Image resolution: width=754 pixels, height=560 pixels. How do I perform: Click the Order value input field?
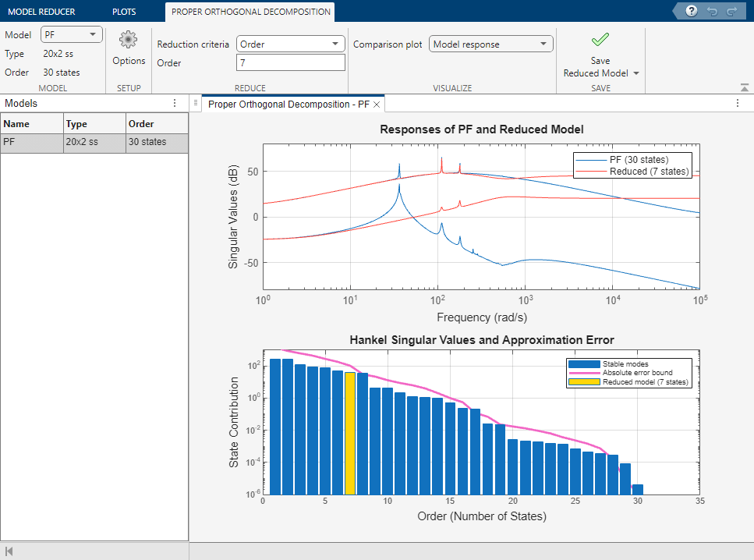(290, 62)
